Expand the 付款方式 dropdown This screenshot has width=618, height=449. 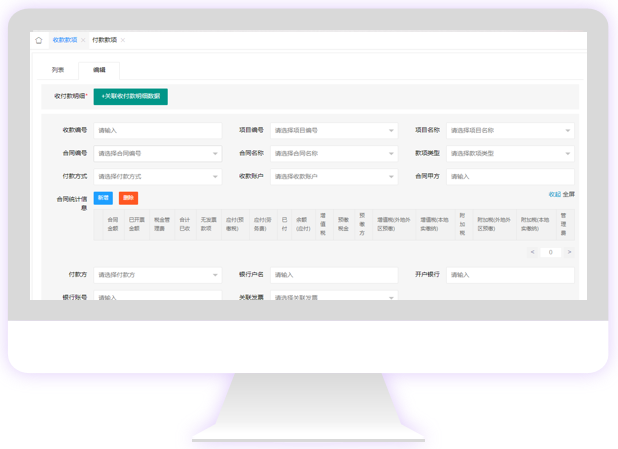(157, 177)
